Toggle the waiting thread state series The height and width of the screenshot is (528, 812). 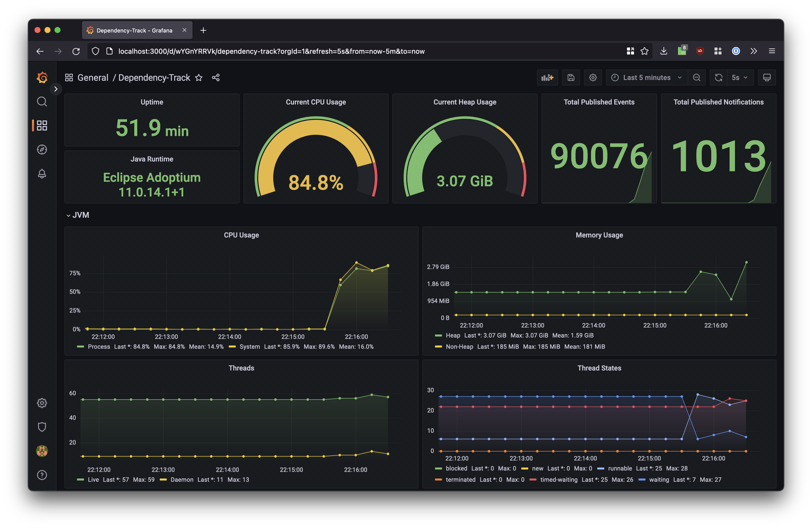click(659, 479)
